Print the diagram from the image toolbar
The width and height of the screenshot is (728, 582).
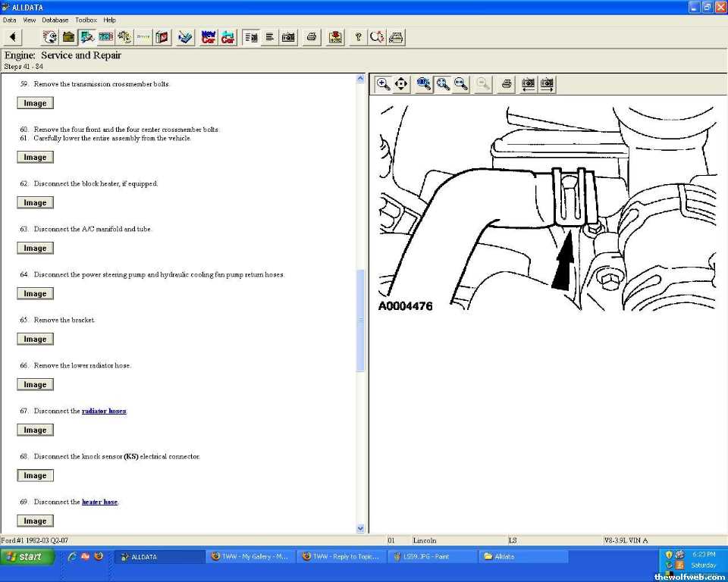(x=507, y=84)
